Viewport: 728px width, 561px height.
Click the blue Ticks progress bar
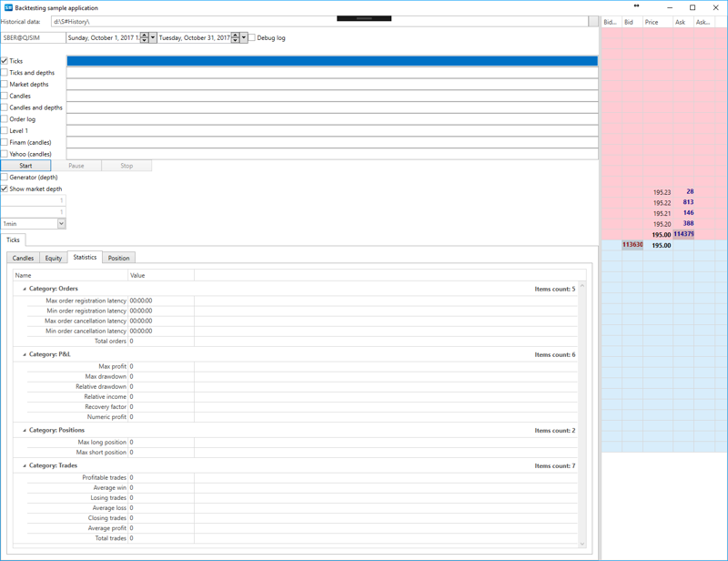pyautogui.click(x=332, y=61)
